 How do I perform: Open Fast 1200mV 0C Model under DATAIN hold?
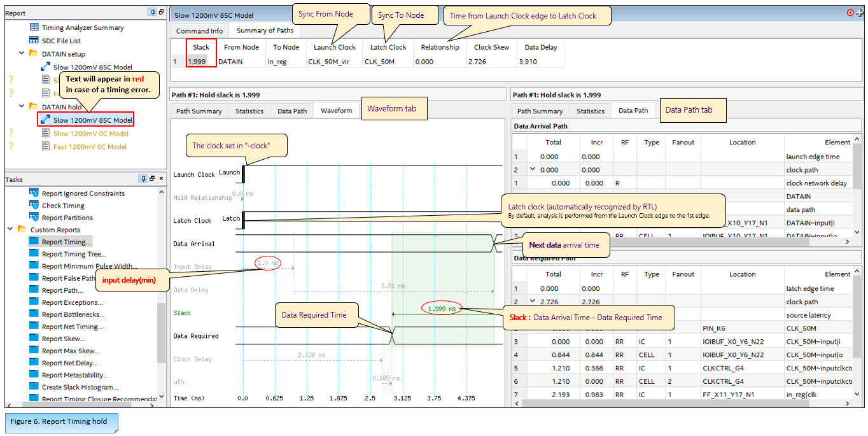point(90,146)
